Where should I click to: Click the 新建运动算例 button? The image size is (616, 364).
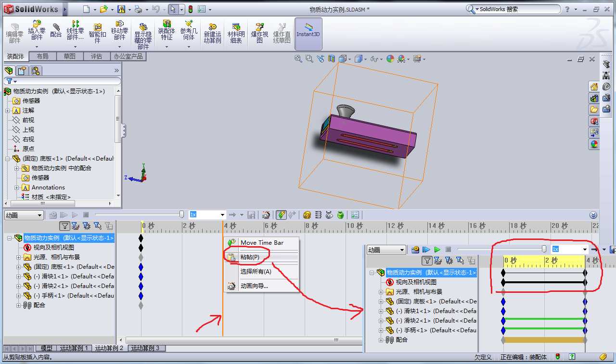tap(212, 33)
